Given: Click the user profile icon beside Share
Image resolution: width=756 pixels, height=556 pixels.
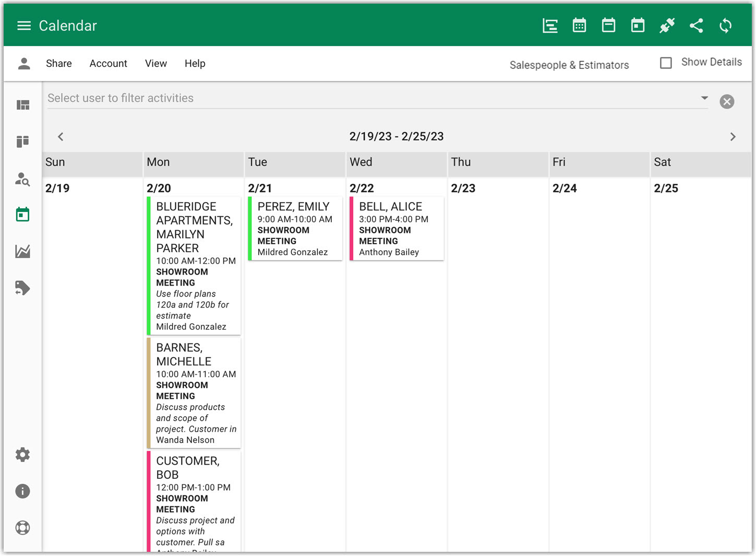Looking at the screenshot, I should point(24,64).
